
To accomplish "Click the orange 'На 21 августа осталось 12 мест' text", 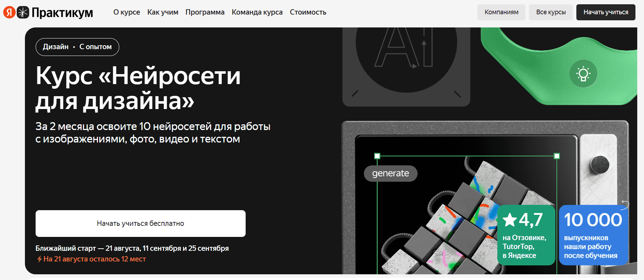I will 94,259.
